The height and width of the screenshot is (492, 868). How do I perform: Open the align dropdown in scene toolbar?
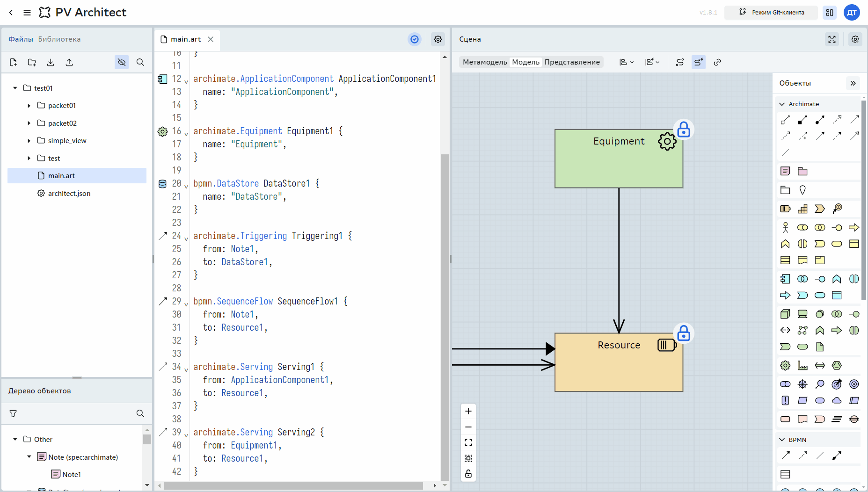(627, 62)
